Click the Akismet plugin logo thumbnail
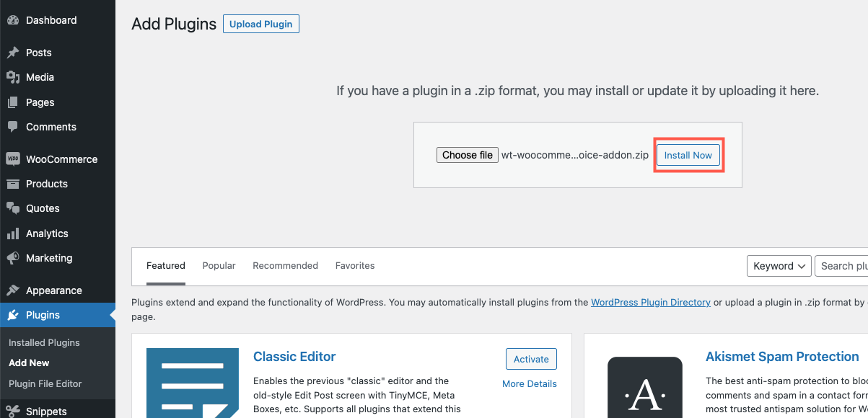The width and height of the screenshot is (868, 418). pyautogui.click(x=645, y=388)
